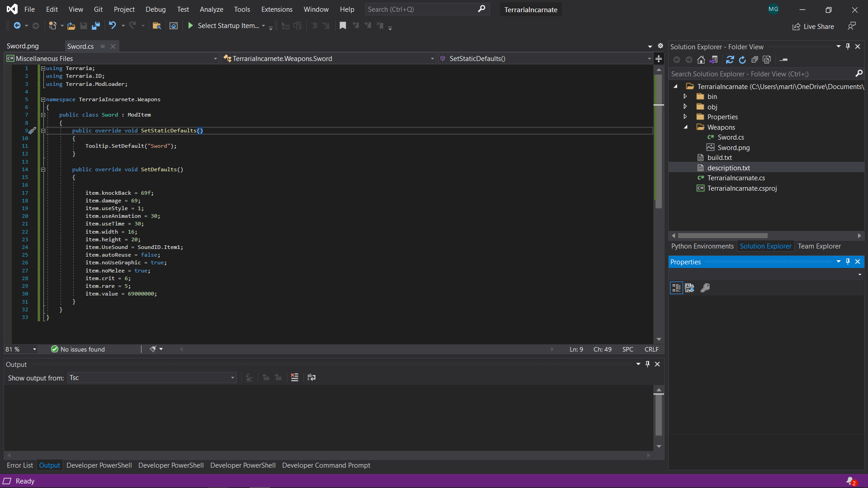Image resolution: width=868 pixels, height=488 pixels.
Task: Click the New Item toolbar icon
Action: 52,26
